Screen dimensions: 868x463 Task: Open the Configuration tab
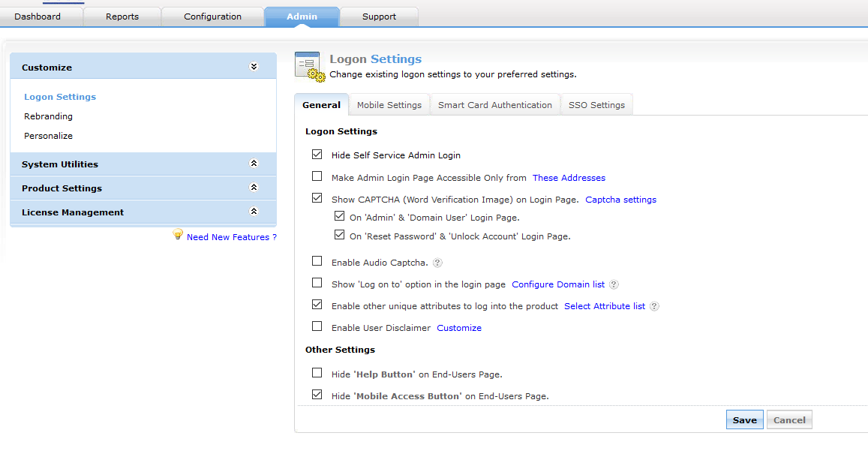(x=212, y=17)
